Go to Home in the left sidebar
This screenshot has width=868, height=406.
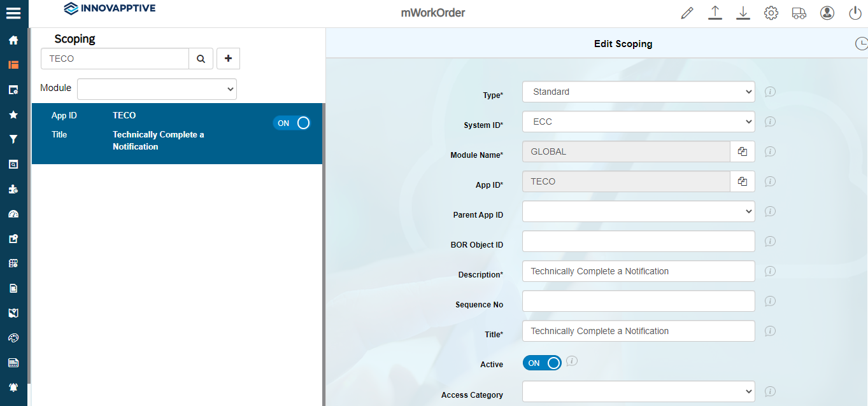[13, 40]
